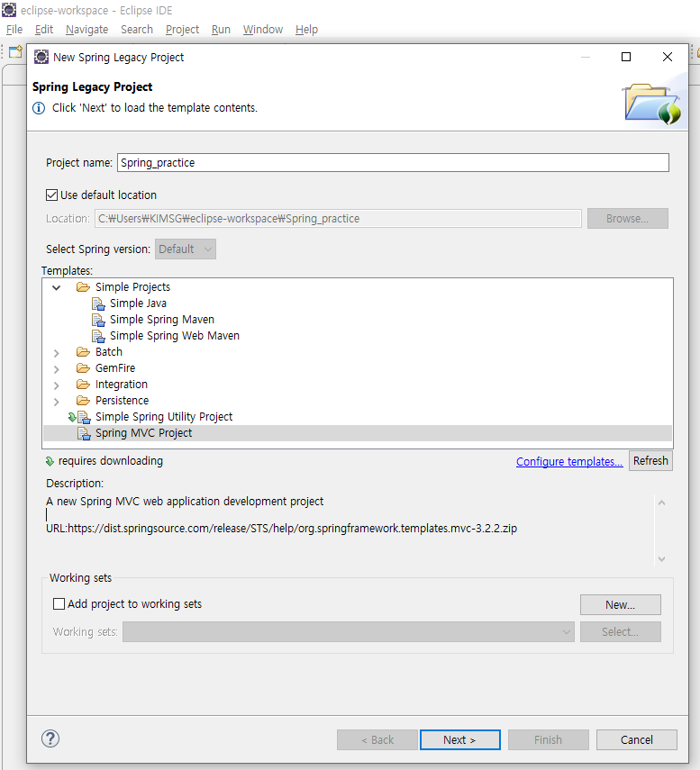Expand the Integration tree node
This screenshot has width=700, height=770.
click(57, 385)
